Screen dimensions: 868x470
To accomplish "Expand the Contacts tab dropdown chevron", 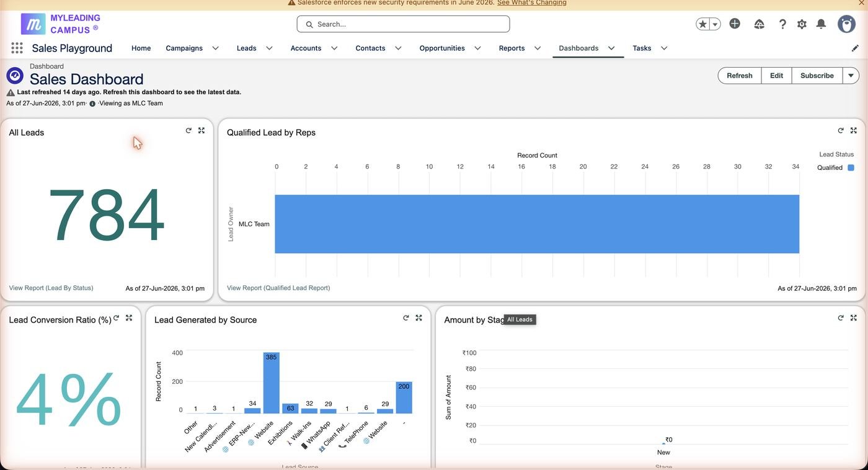I will [398, 48].
